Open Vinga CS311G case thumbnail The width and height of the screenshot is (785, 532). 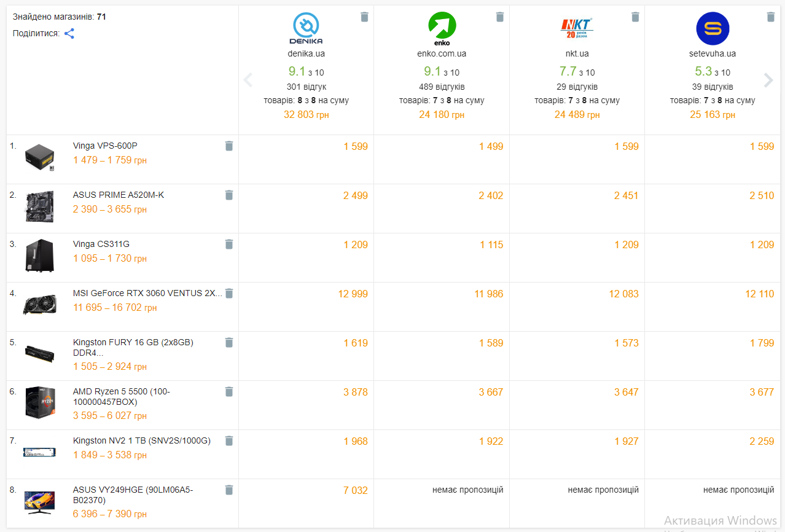(40, 256)
